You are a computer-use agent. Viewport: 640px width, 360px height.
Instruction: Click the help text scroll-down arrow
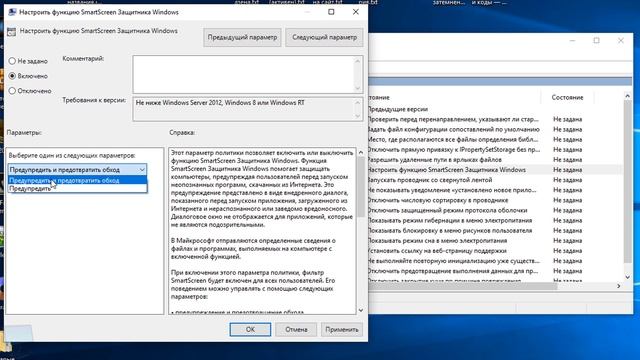[361, 310]
